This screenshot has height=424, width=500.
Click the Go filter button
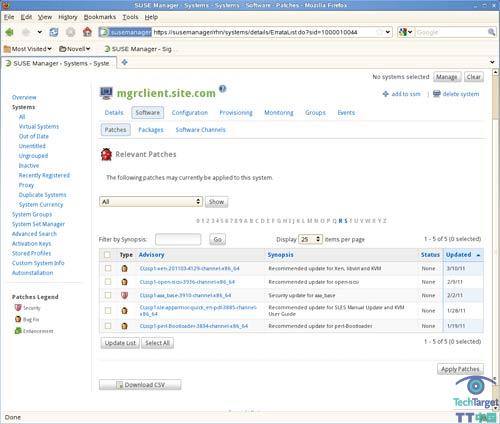tap(217, 239)
